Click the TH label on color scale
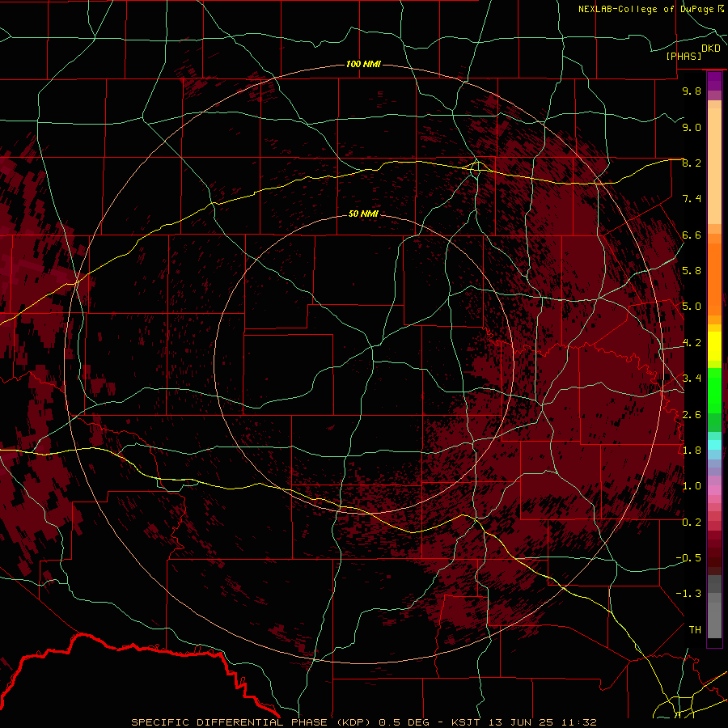Viewport: 728px width, 728px height. point(695,630)
